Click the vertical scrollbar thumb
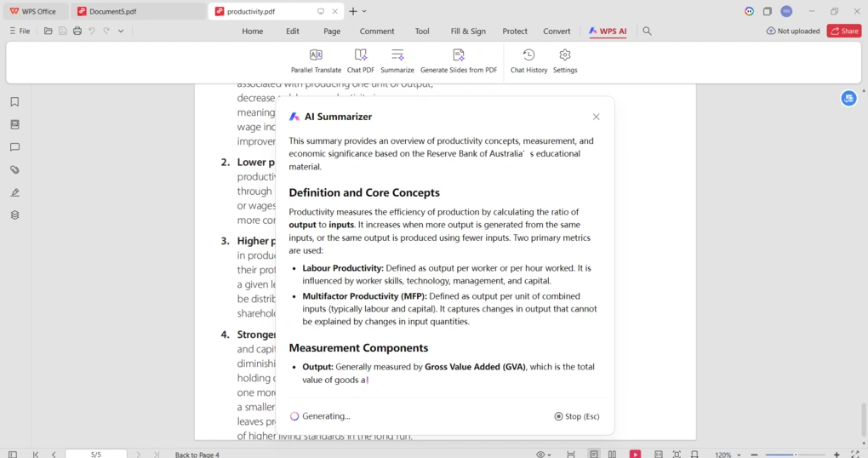Image resolution: width=868 pixels, height=458 pixels. tap(864, 420)
